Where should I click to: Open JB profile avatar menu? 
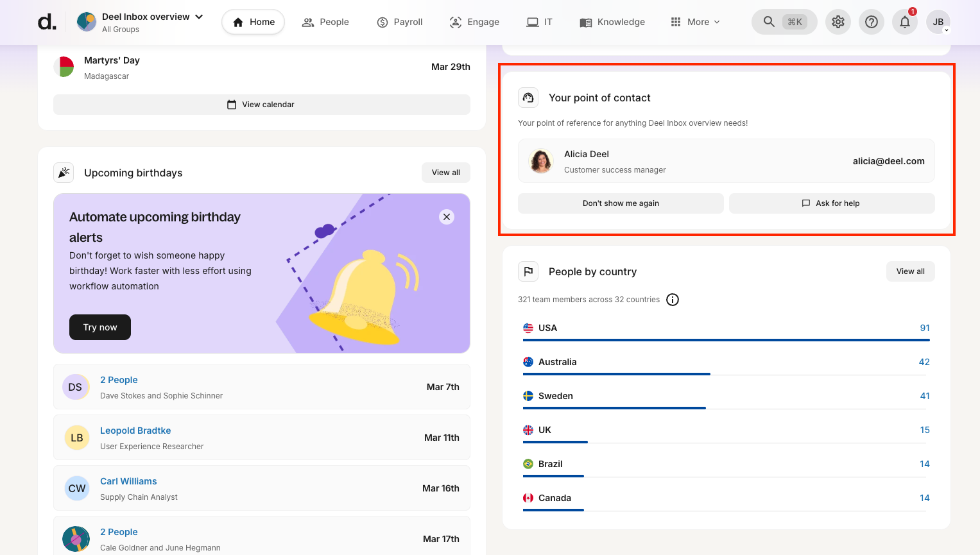(938, 22)
